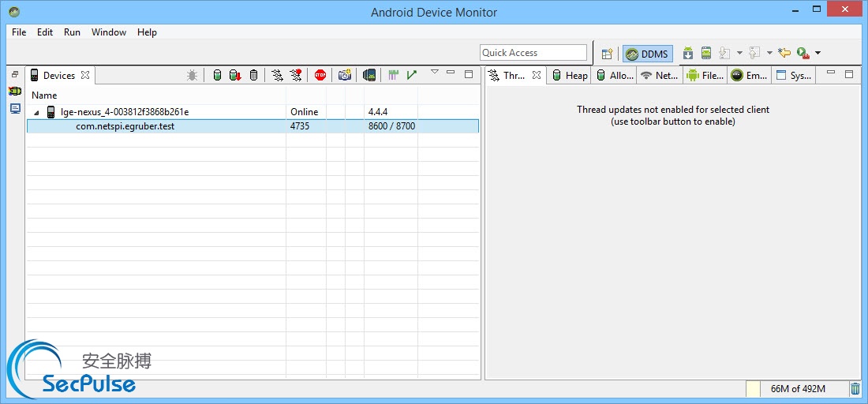
Task: Click the Next Annotation icon
Action: coord(724,53)
